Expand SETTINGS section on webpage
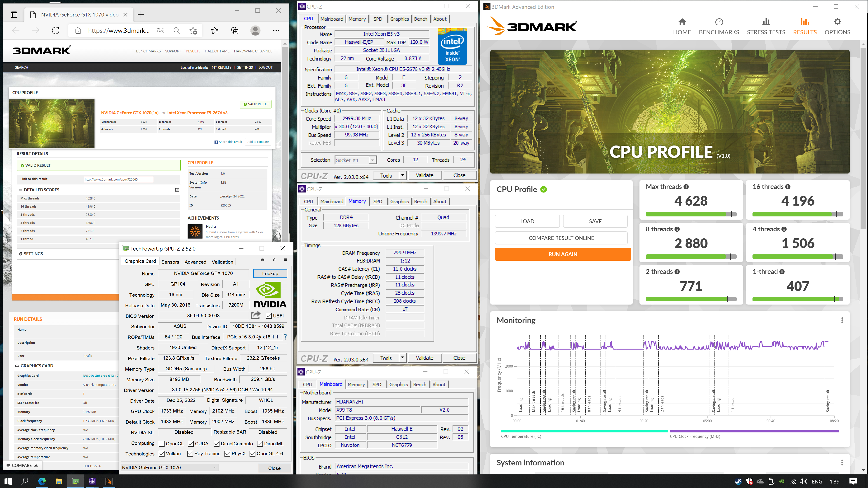The image size is (868, 488). pyautogui.click(x=31, y=253)
